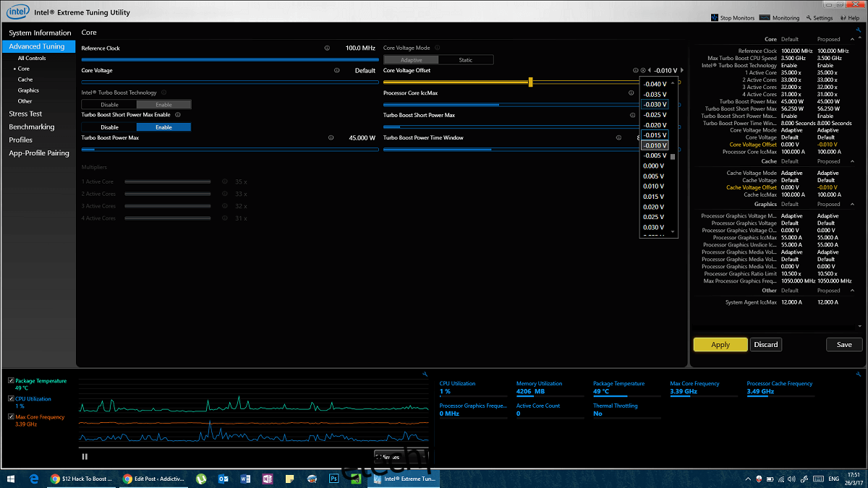Image resolution: width=868 pixels, height=488 pixels.
Task: Open Graphics tuning in the sidebar
Action: [x=28, y=90]
